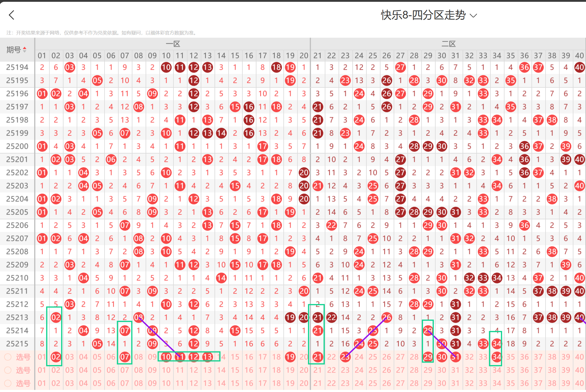Click red ball 07 in first 选号 row

pos(125,357)
